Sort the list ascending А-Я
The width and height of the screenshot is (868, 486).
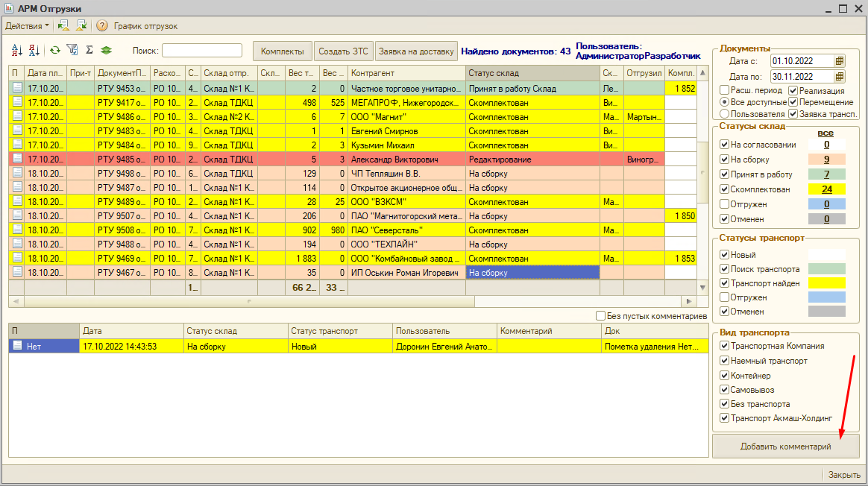pos(17,51)
